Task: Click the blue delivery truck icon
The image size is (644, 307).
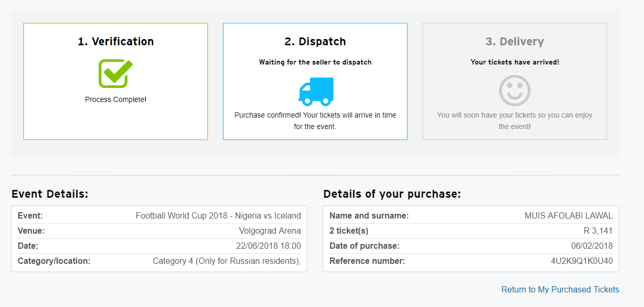Action: [x=316, y=92]
